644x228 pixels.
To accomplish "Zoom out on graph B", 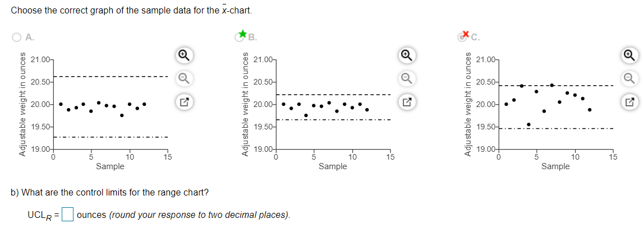I will 407,78.
